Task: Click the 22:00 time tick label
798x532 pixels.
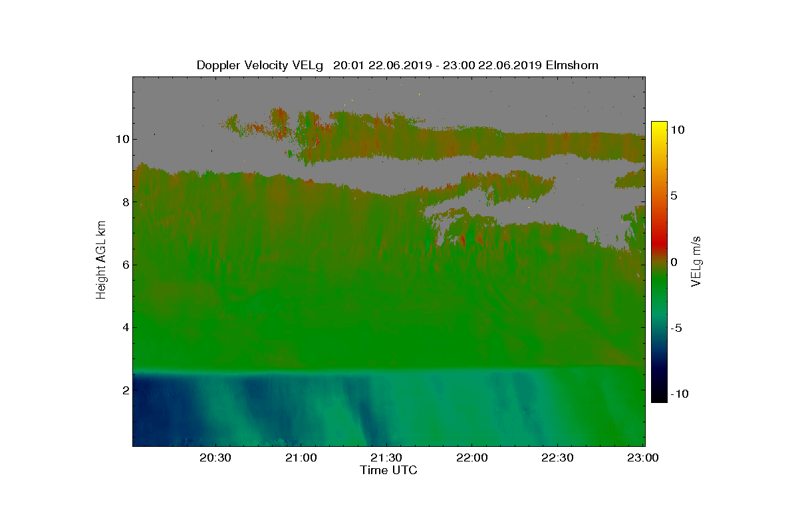Action: click(471, 458)
